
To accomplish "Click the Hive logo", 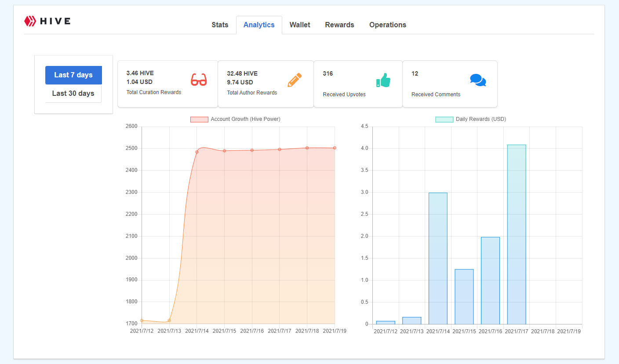I will click(x=47, y=21).
